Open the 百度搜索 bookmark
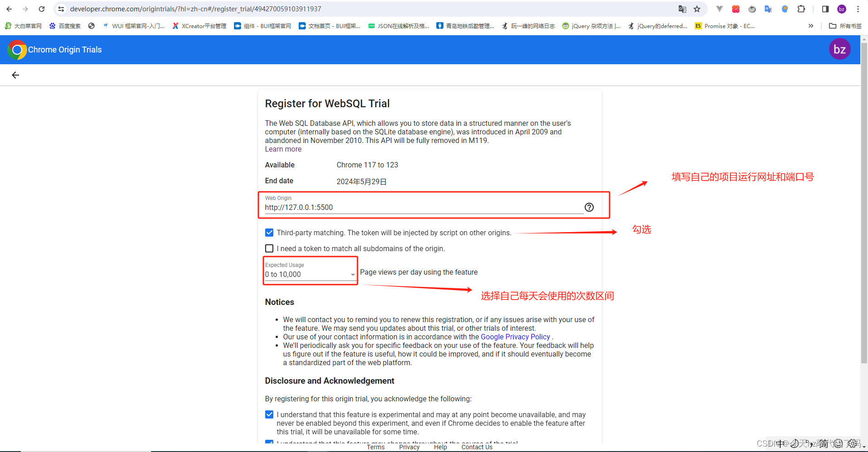The height and width of the screenshot is (452, 868). 65,26
